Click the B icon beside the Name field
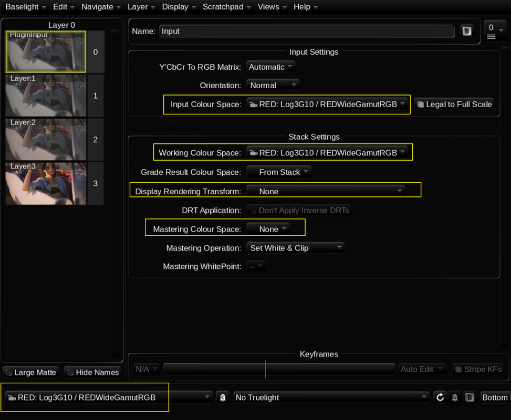The image size is (511, 420). 467,31
